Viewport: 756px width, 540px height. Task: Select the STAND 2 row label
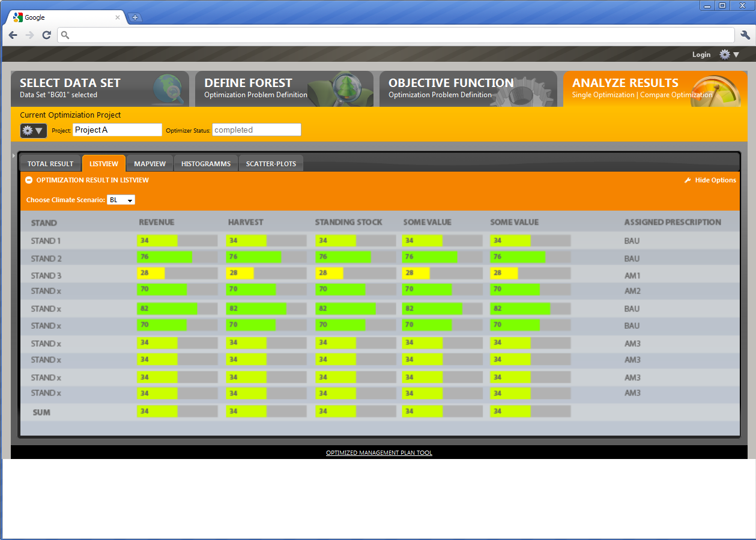coord(46,259)
